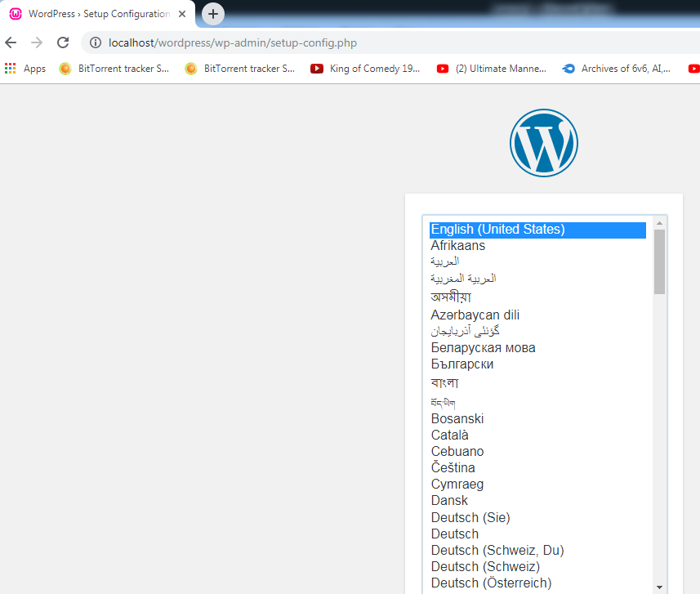The image size is (700, 594).
Task: Open the King of Comedy YouTube bookmark
Action: 365,69
